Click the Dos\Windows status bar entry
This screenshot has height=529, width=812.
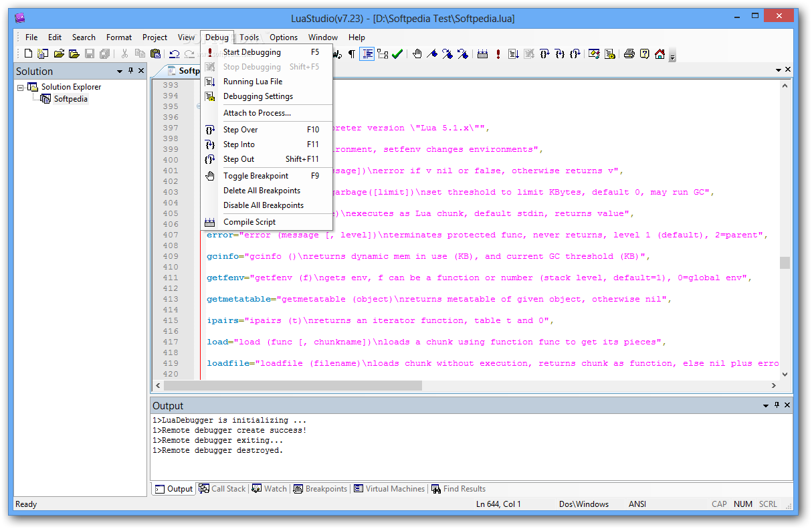coord(584,504)
